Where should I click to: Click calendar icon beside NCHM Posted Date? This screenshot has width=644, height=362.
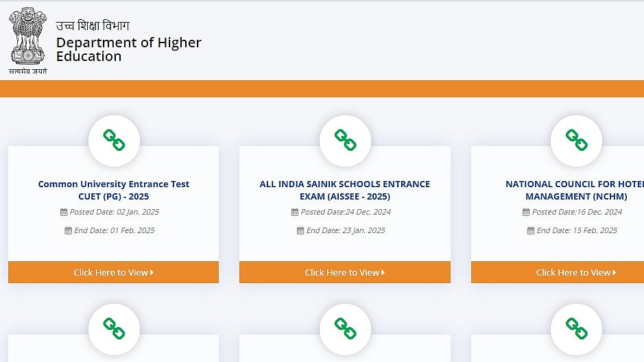526,213
